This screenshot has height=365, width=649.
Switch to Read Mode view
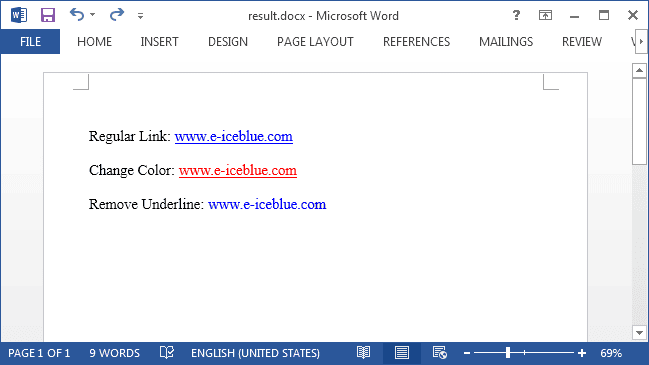pos(363,353)
